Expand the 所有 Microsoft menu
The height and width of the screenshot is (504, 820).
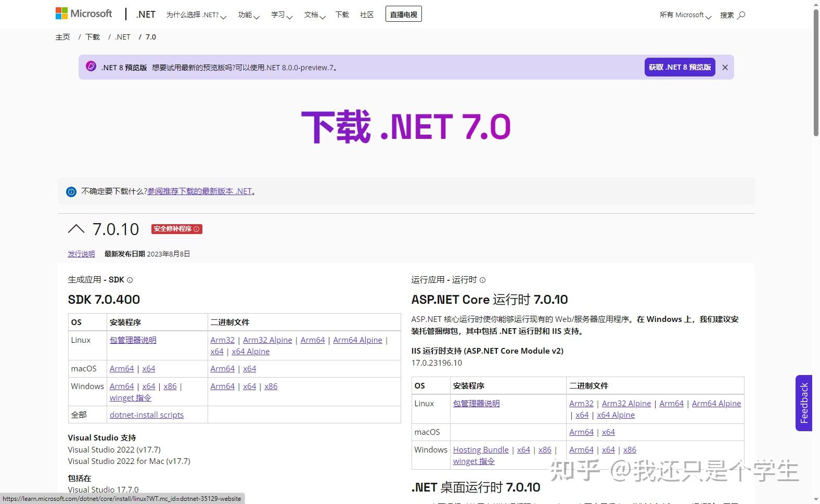685,15
